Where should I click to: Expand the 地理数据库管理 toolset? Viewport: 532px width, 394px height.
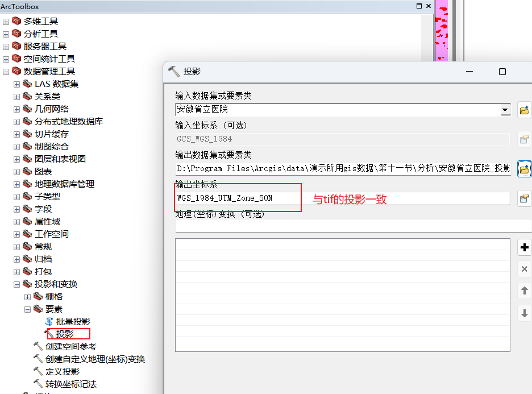pos(16,185)
